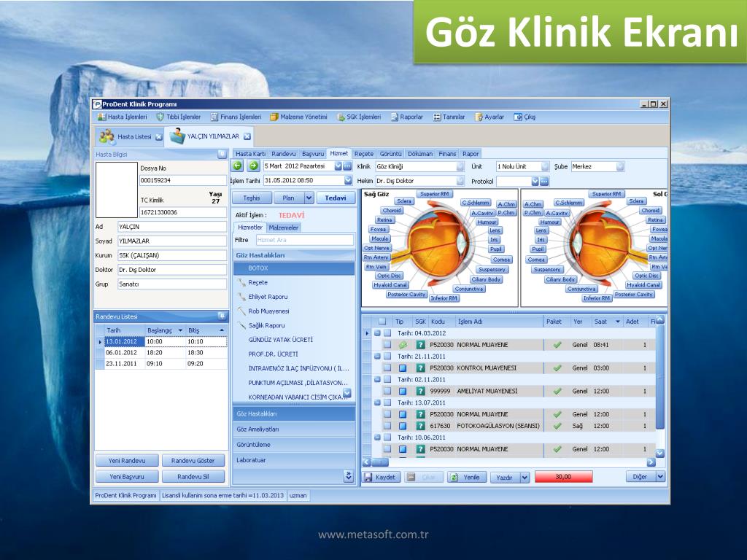Close the Hasta Listesi tab
The width and height of the screenshot is (747, 560).
tap(158, 136)
